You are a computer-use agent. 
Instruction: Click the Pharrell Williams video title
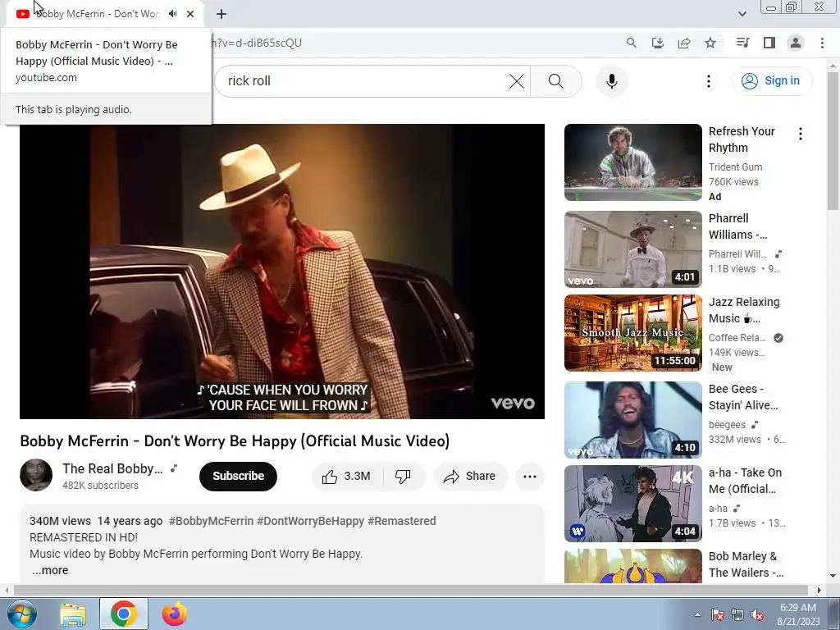pyautogui.click(x=737, y=226)
